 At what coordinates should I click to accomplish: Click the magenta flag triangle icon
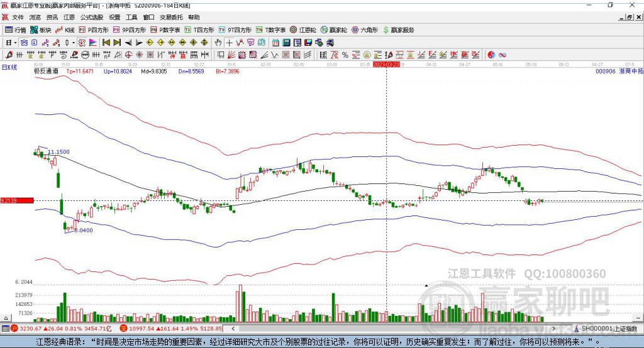click(x=93, y=43)
